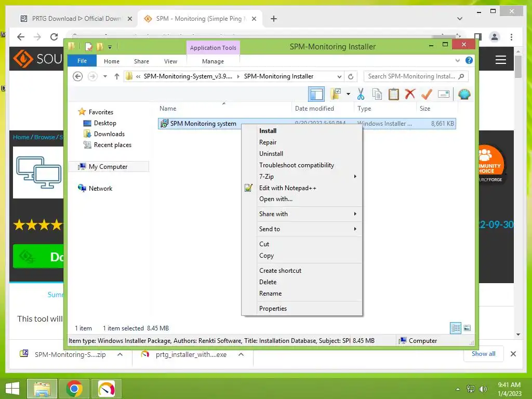Image resolution: width=532 pixels, height=399 pixels.
Task: Click the Explorer Forward arrow button
Action: pos(92,76)
